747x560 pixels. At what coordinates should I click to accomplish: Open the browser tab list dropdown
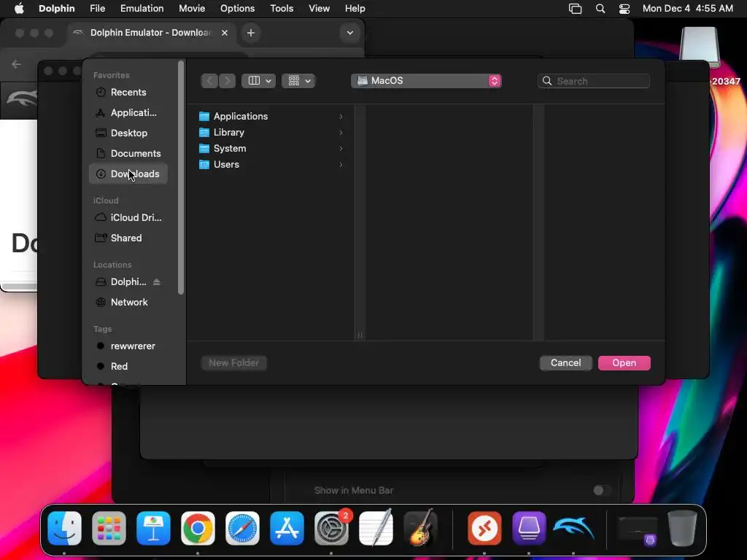tap(350, 33)
